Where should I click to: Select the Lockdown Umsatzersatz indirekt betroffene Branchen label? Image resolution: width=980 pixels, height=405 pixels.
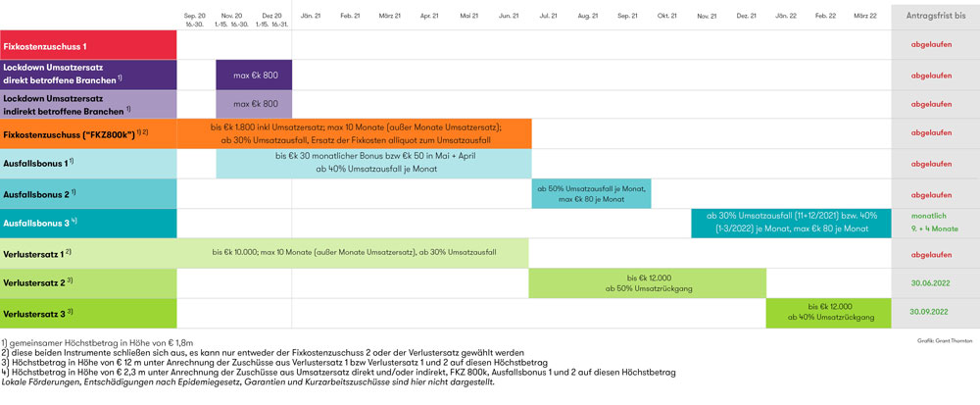point(88,104)
